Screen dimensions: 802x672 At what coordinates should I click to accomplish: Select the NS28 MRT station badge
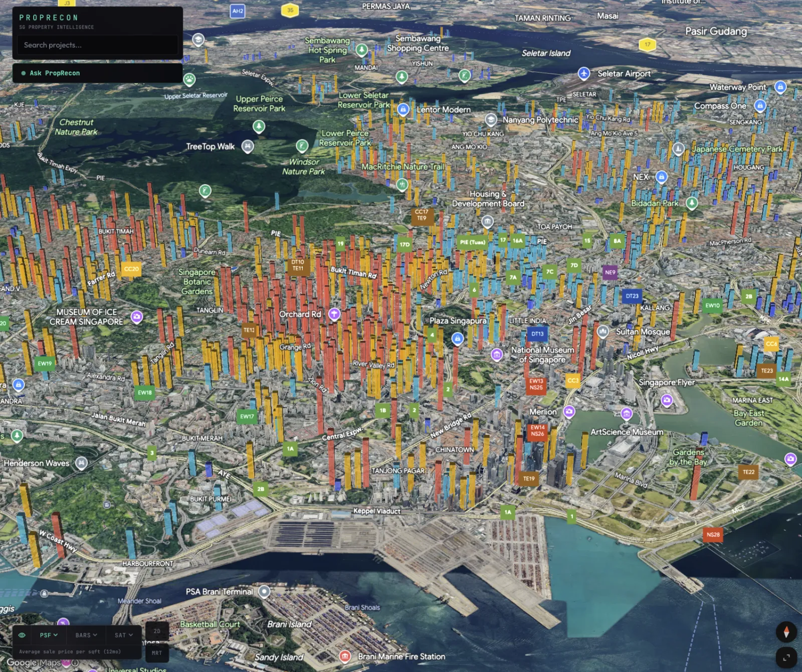pyautogui.click(x=713, y=535)
